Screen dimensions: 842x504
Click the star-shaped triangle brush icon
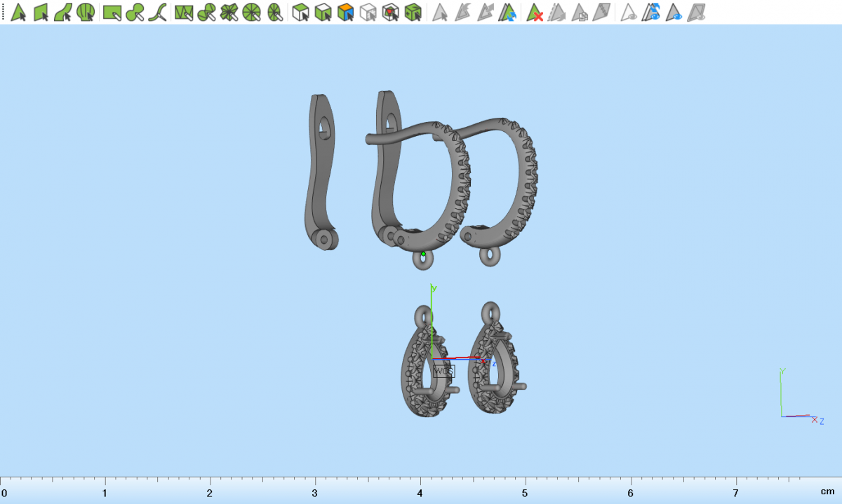[229, 12]
